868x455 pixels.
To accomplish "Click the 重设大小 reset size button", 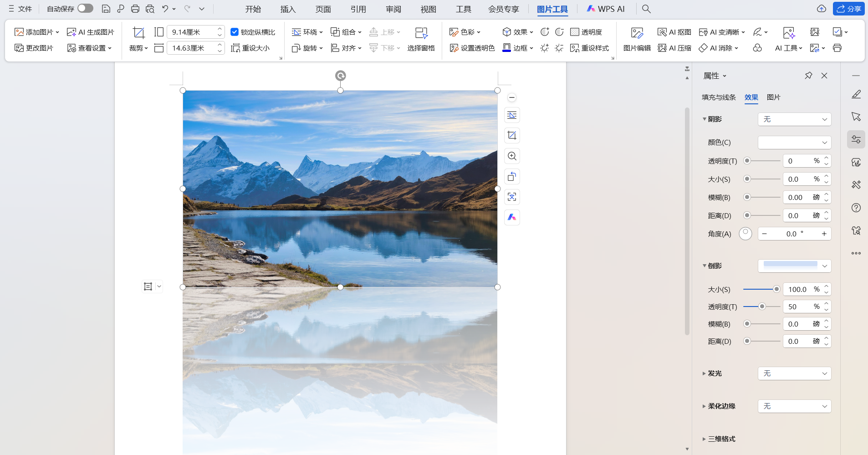I will pyautogui.click(x=250, y=48).
